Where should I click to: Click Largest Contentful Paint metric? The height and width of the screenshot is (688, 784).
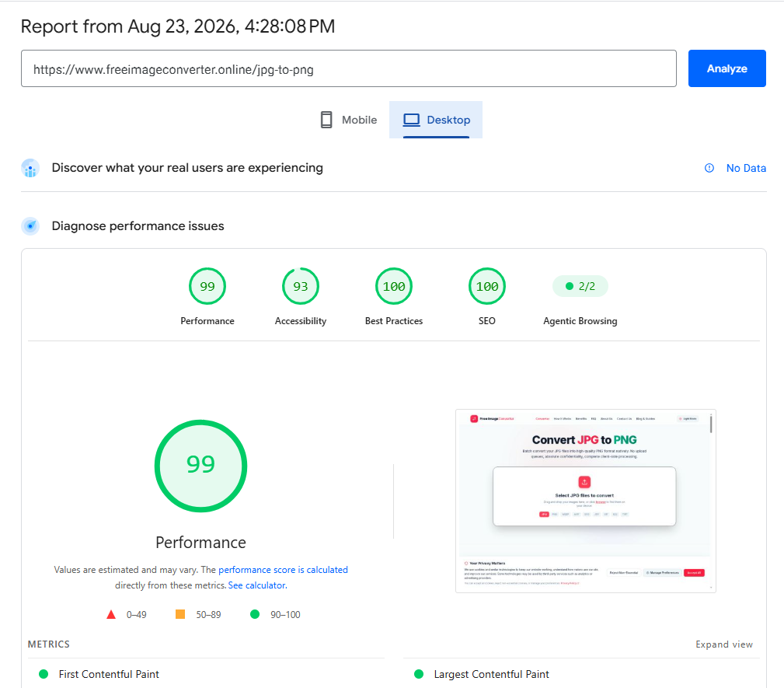click(492, 675)
